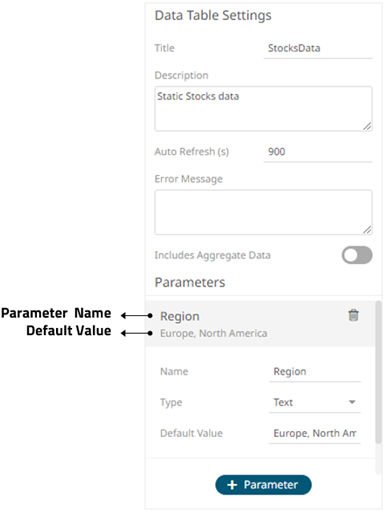
Task: Open the Type dropdown showing Text
Action: point(315,402)
